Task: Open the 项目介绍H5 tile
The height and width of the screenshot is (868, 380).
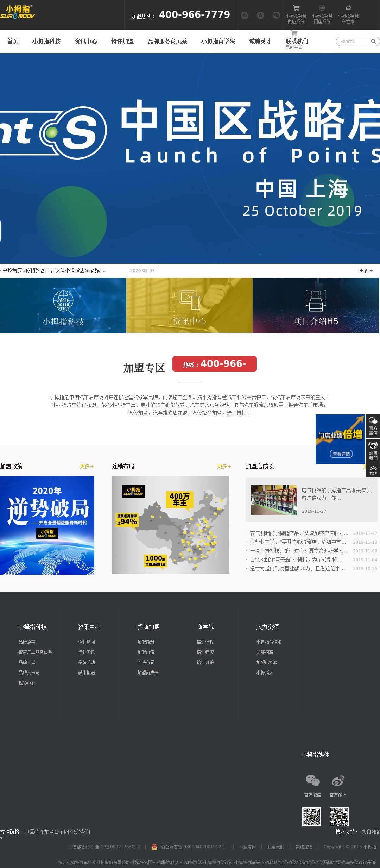Action: point(316,305)
